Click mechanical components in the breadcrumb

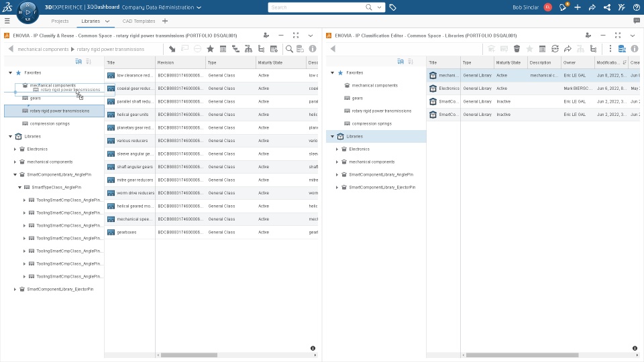tap(43, 49)
